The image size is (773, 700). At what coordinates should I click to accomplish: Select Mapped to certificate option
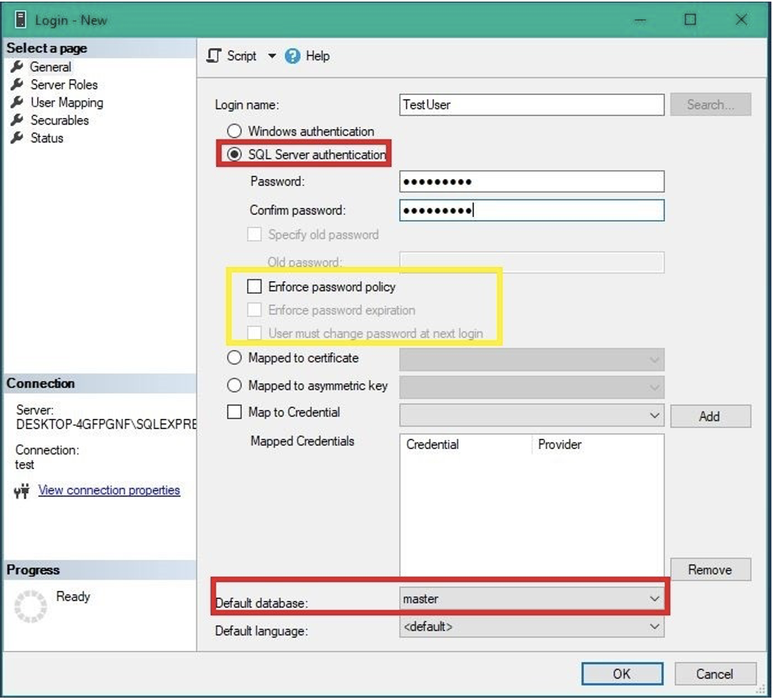pos(234,359)
